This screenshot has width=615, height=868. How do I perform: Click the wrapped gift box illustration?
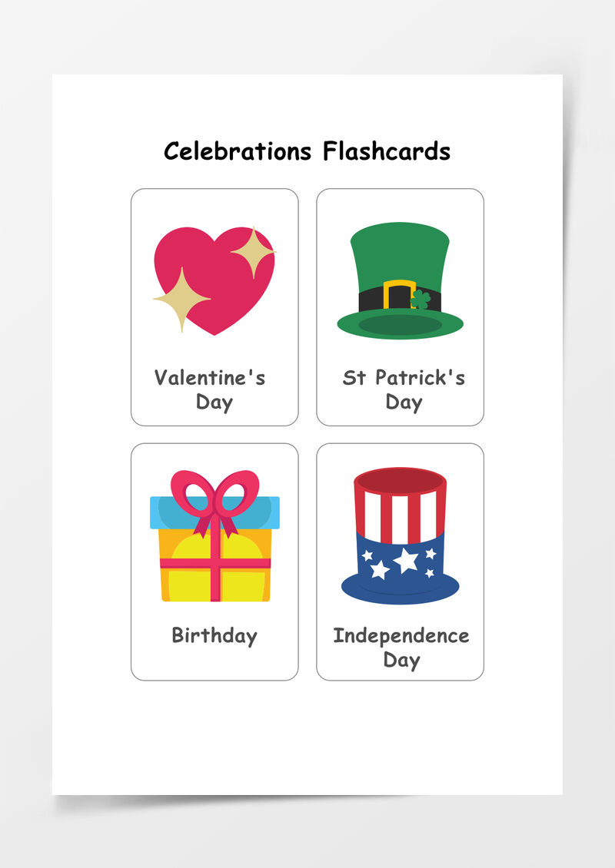tap(215, 536)
